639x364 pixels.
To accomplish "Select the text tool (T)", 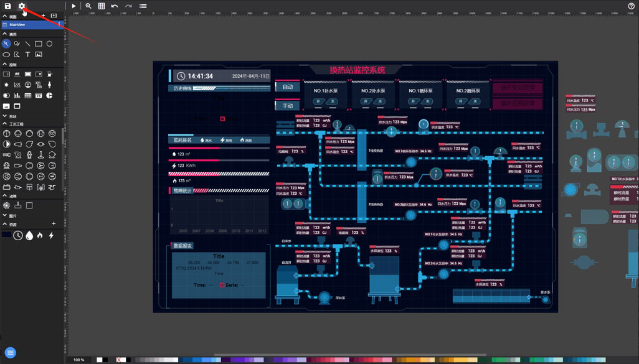I will 27,55.
